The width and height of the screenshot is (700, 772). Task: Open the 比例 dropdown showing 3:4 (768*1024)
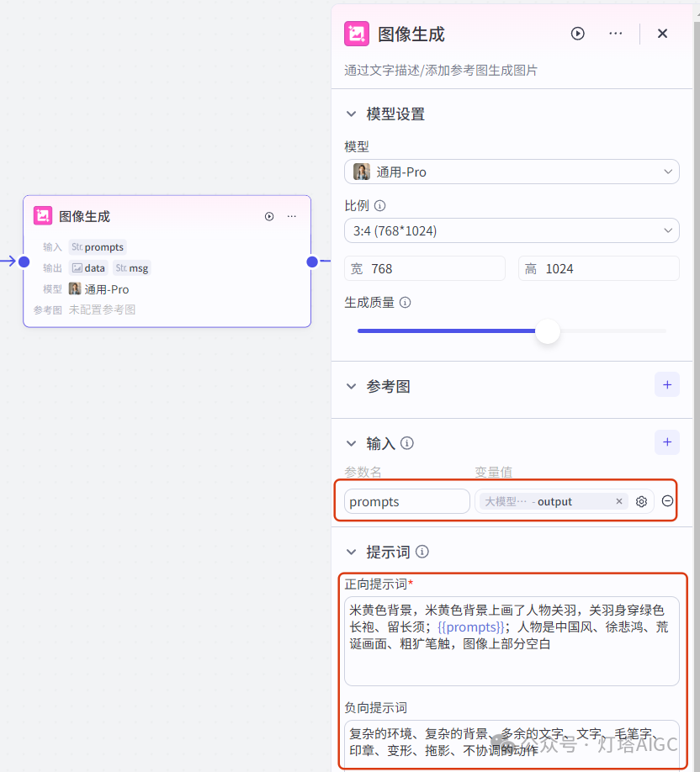point(512,230)
